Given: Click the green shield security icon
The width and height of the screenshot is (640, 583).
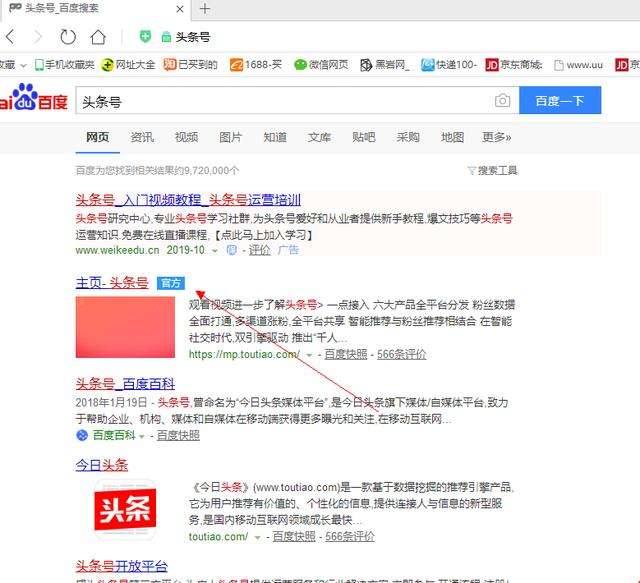Looking at the screenshot, I should tap(145, 37).
